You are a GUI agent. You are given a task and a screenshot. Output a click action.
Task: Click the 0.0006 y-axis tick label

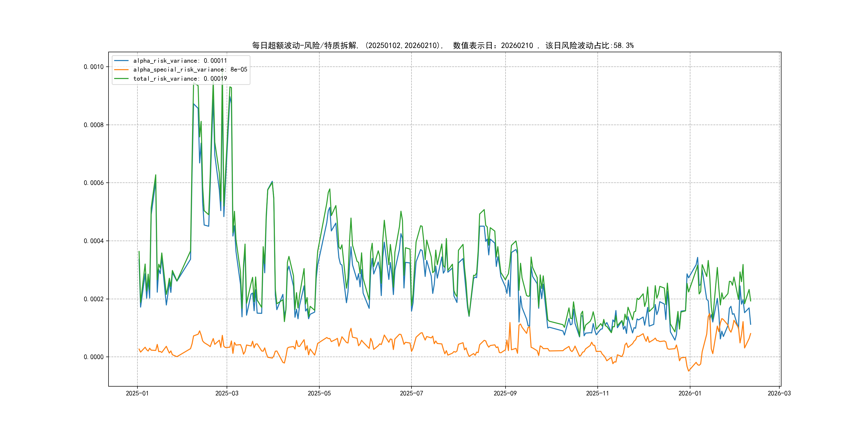coord(94,183)
